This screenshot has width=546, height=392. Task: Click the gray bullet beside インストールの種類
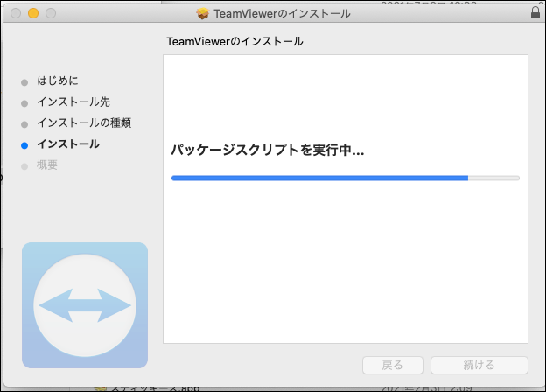[x=24, y=124]
